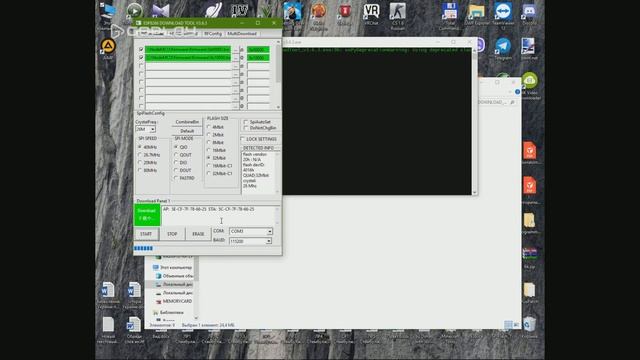The height and width of the screenshot is (360, 640).
Task: Open the green play-button desktop shortcut
Action: click(134, 11)
